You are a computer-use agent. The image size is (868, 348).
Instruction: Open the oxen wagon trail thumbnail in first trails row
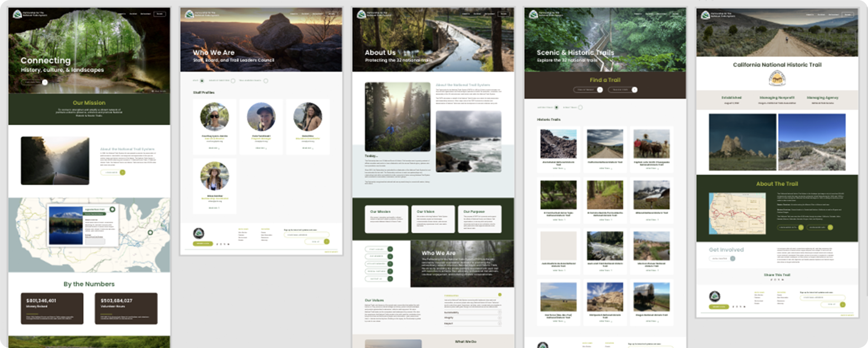pyautogui.click(x=652, y=144)
